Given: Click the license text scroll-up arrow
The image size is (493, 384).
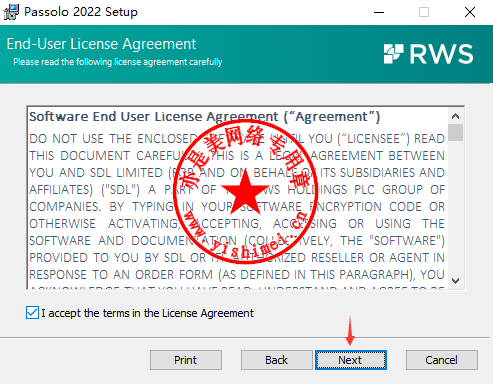Looking at the screenshot, I should click(455, 116).
